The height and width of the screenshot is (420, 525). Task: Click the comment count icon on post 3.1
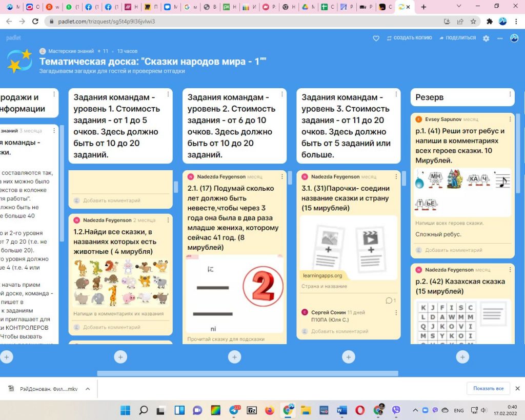pyautogui.click(x=389, y=300)
